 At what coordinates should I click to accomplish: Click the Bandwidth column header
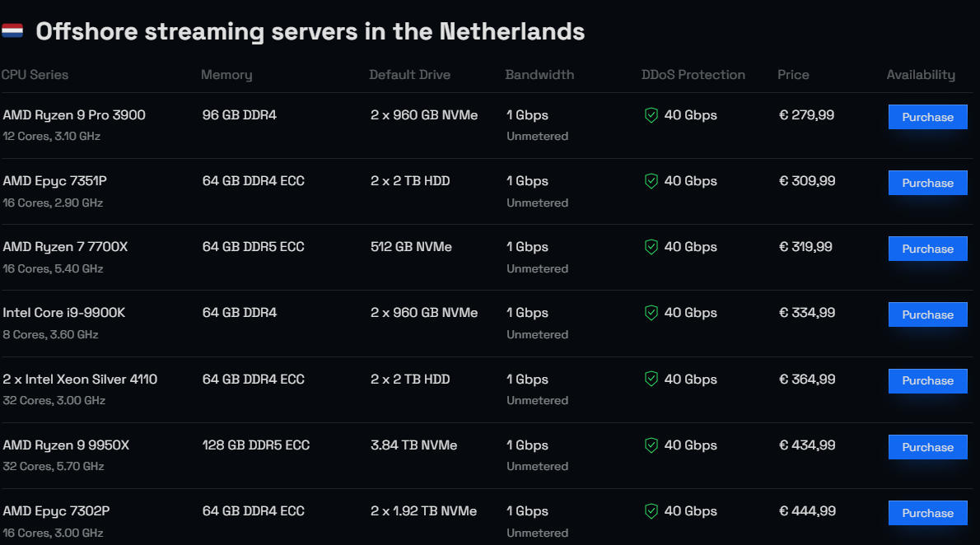click(x=539, y=75)
